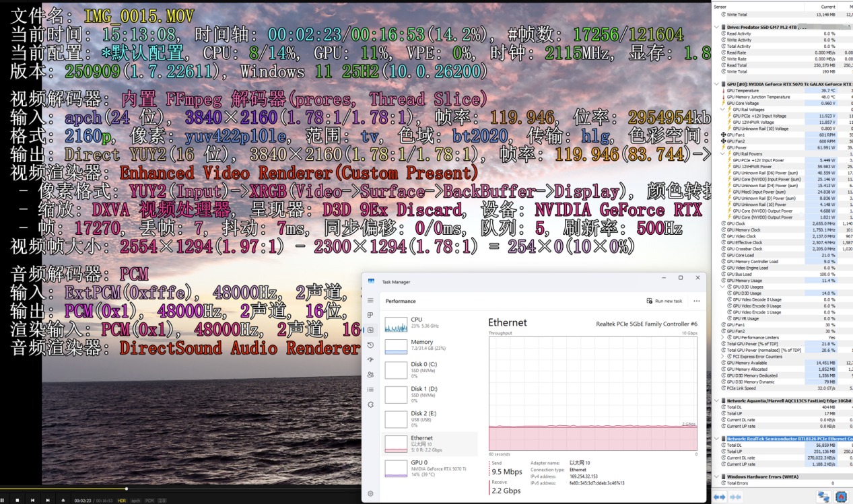Viewport: 853px width, 504px height.
Task: Select the GPU Bus Load sensor row
Action: click(783, 274)
